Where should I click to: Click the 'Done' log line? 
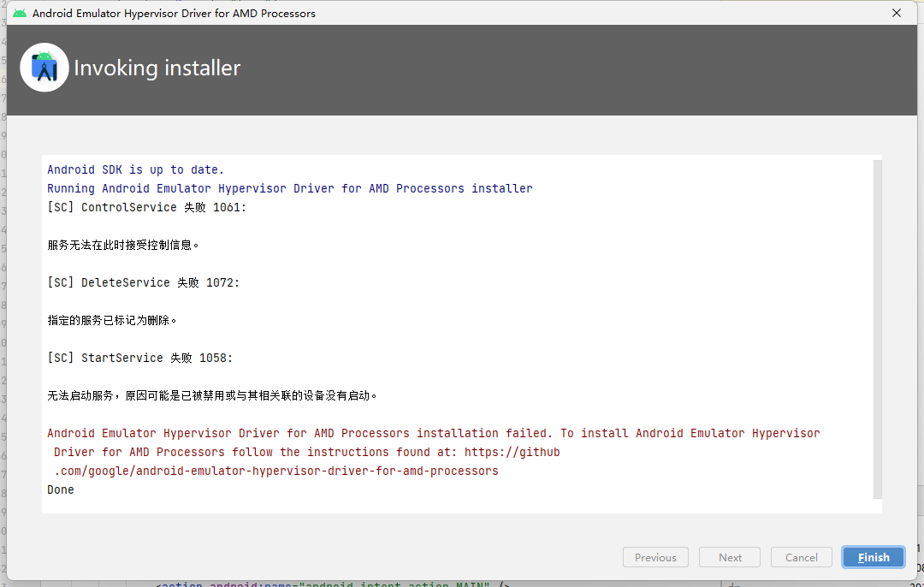tap(61, 489)
